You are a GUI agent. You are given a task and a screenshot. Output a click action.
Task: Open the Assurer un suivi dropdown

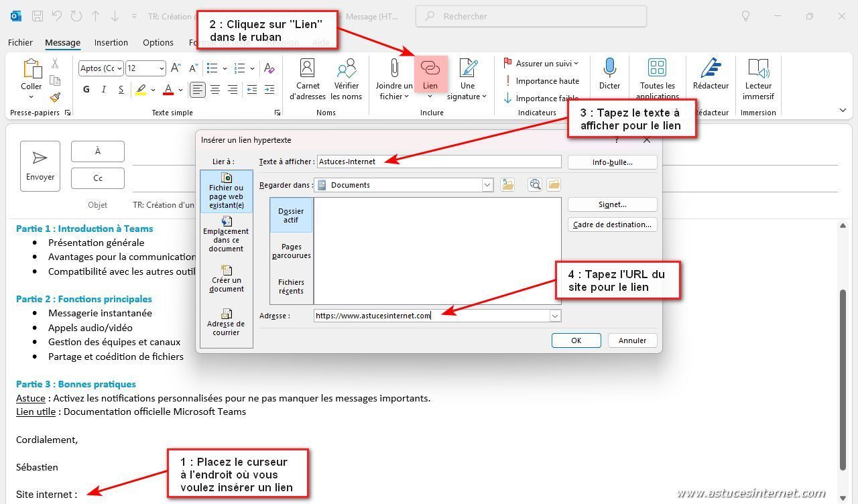click(x=542, y=64)
